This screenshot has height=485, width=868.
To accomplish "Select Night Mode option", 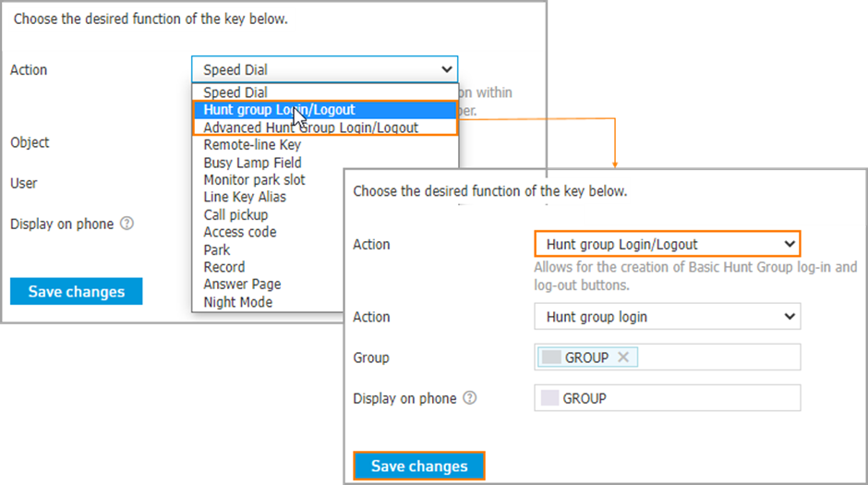I will coord(238,302).
